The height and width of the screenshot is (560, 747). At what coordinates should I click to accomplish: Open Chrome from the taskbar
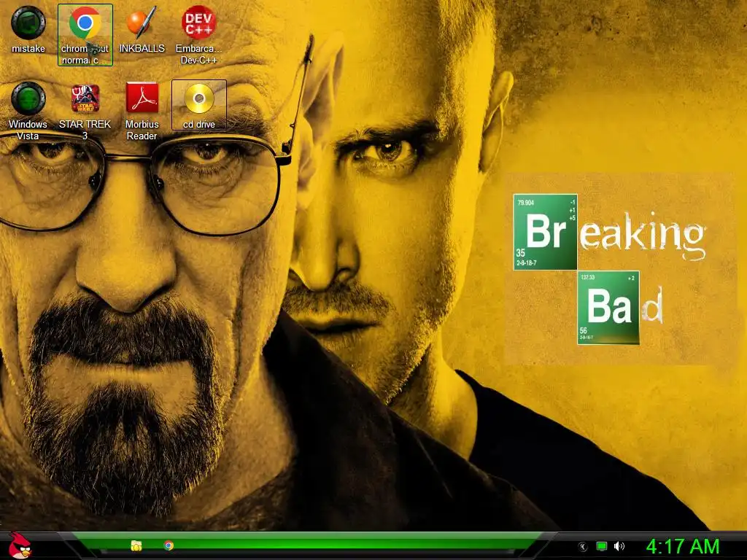169,545
